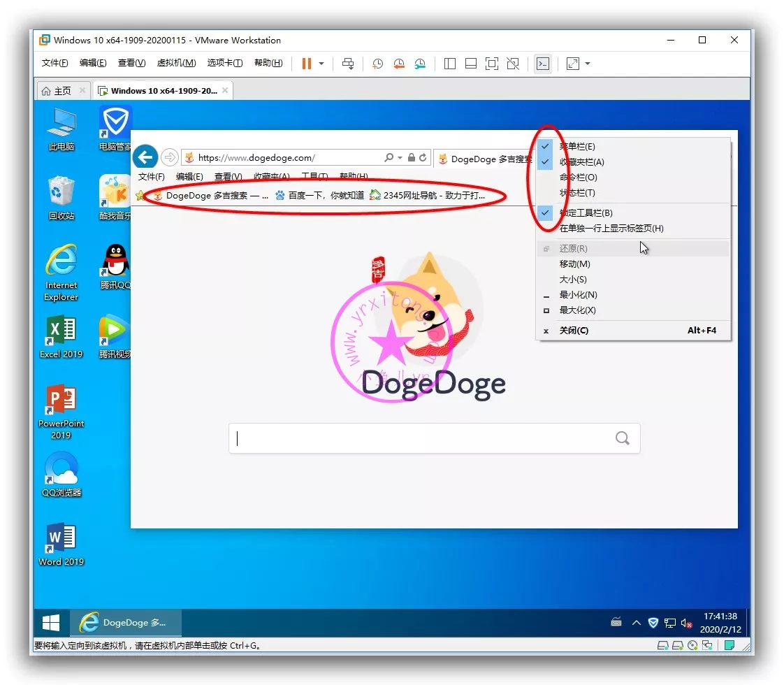Viewport: 784px width, 685px height.
Task: Enable the 状态栏(T) option
Action: pos(577,193)
